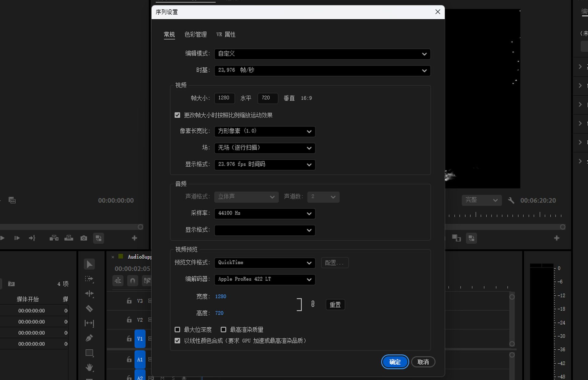Viewport: 588px width, 380px height.
Task: Open the Apple ProRes codec dropdown
Action: point(265,279)
